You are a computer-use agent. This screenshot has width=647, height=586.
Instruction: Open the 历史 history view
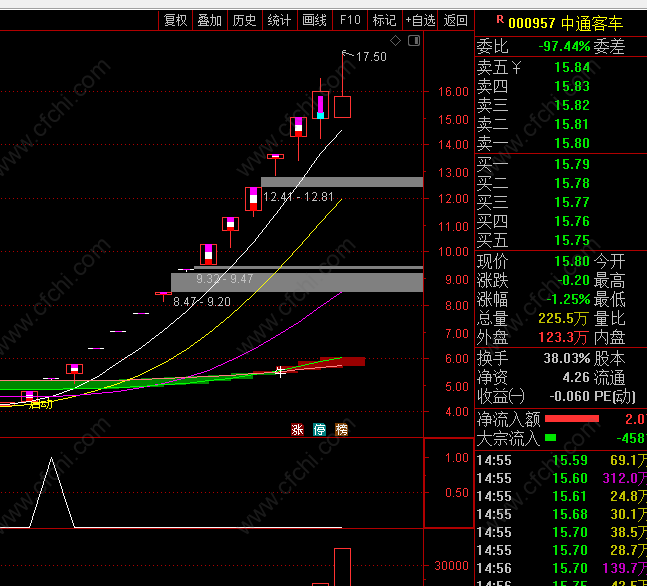pos(245,20)
